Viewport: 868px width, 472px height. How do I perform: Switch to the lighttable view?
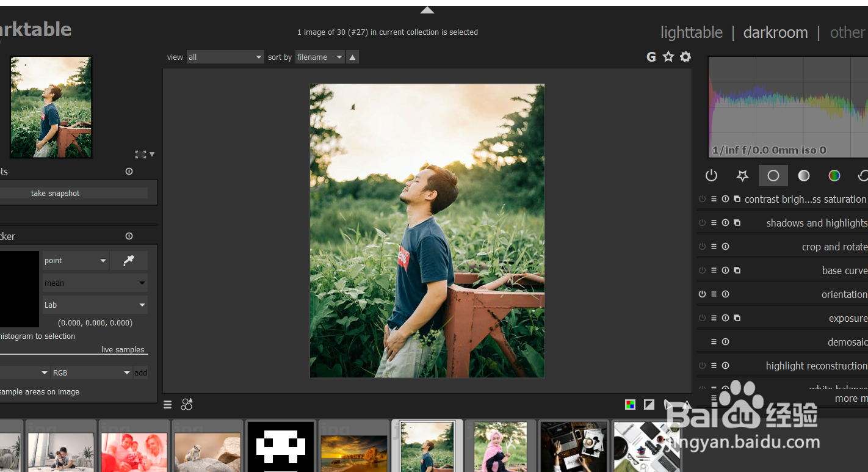691,32
